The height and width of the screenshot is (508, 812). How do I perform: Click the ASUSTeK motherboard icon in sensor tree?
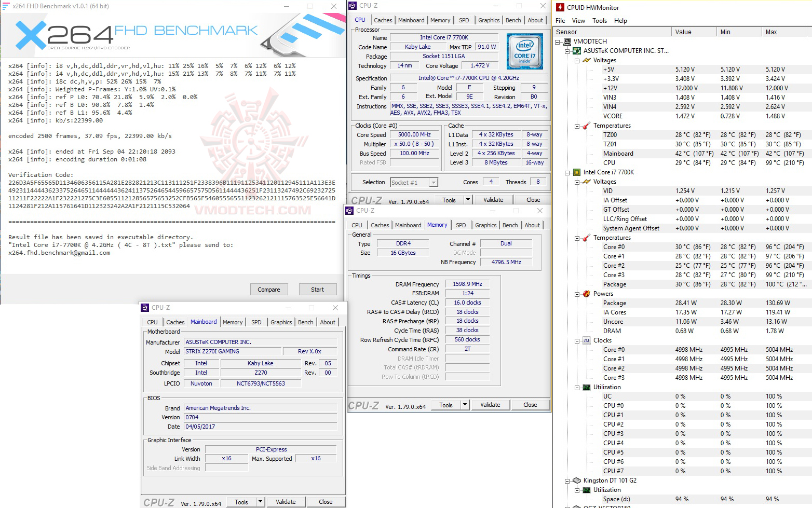tap(577, 51)
